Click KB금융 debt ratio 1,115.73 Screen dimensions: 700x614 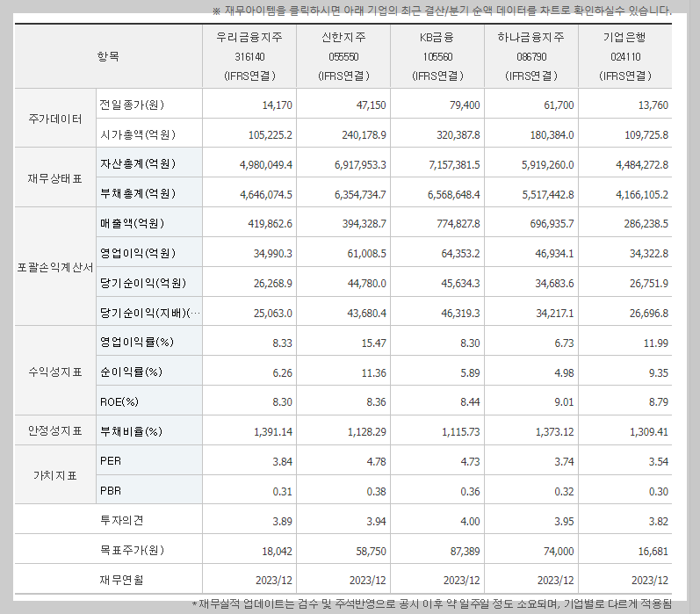pyautogui.click(x=461, y=432)
